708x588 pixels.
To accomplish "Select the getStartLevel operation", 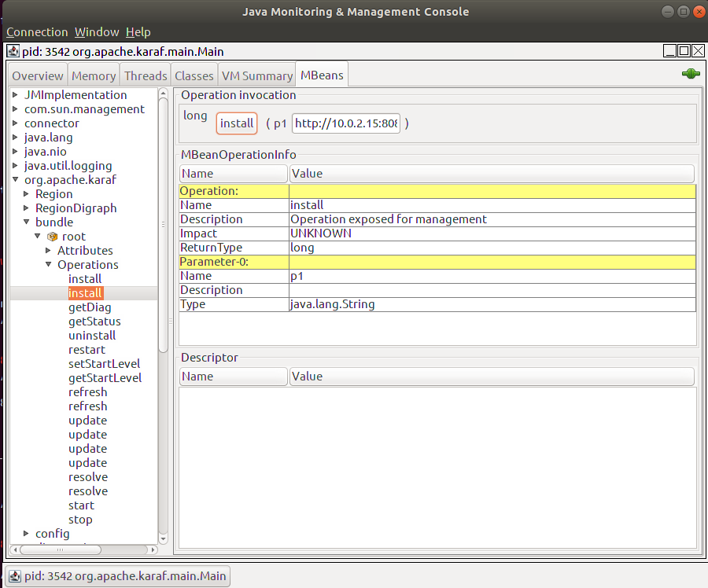I will (105, 377).
